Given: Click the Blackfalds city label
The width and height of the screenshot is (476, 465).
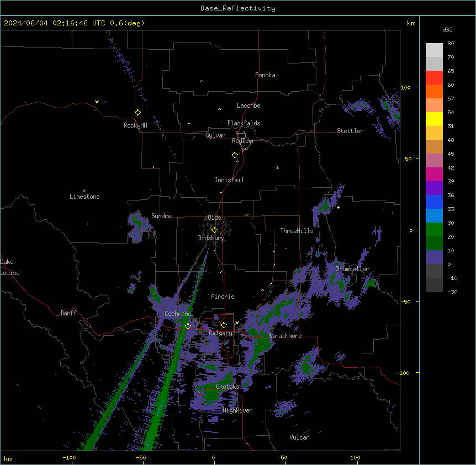Looking at the screenshot, I should click(244, 123).
